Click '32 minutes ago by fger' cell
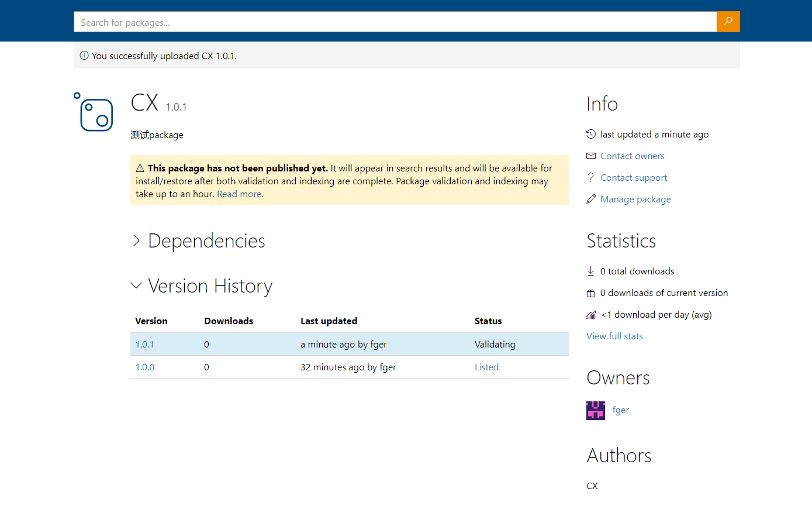Viewport: 812px width, 509px height. pos(348,367)
